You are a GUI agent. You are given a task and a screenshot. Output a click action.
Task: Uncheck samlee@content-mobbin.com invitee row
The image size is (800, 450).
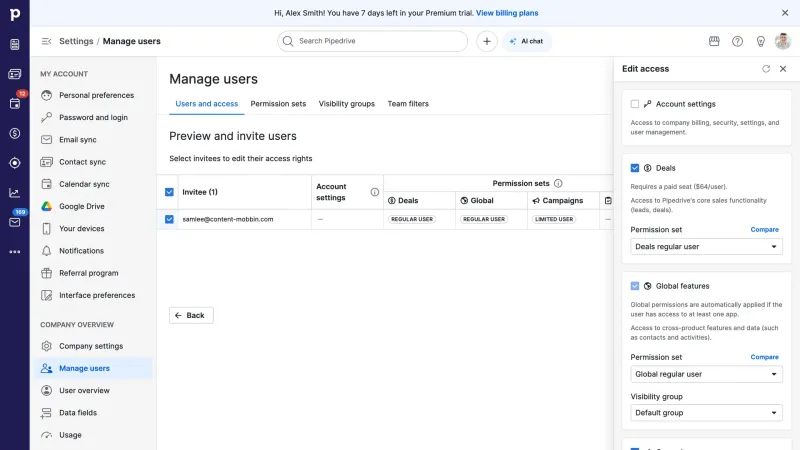click(x=169, y=219)
